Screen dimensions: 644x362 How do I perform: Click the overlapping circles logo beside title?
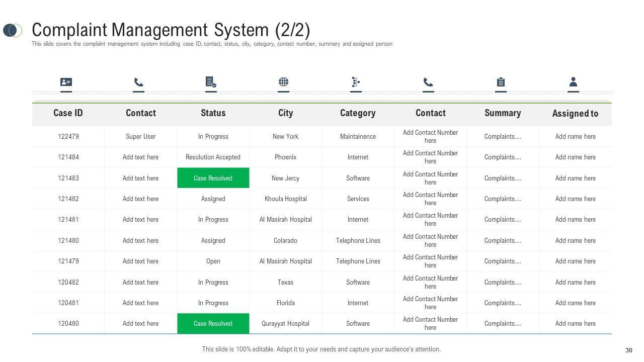[13, 30]
